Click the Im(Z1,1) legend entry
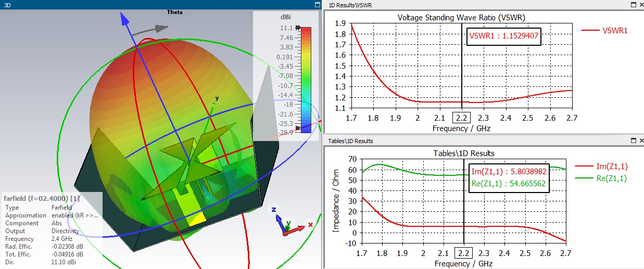The image size is (644, 269). [x=601, y=166]
